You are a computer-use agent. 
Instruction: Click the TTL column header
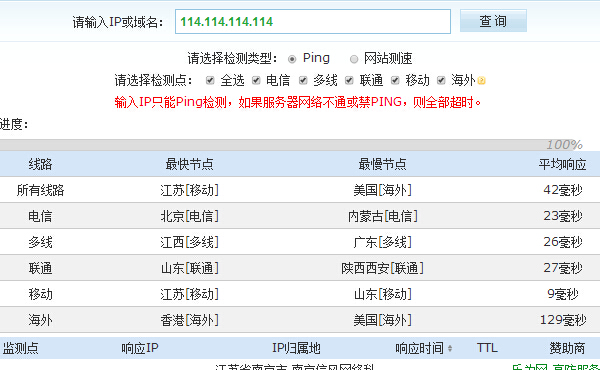487,348
